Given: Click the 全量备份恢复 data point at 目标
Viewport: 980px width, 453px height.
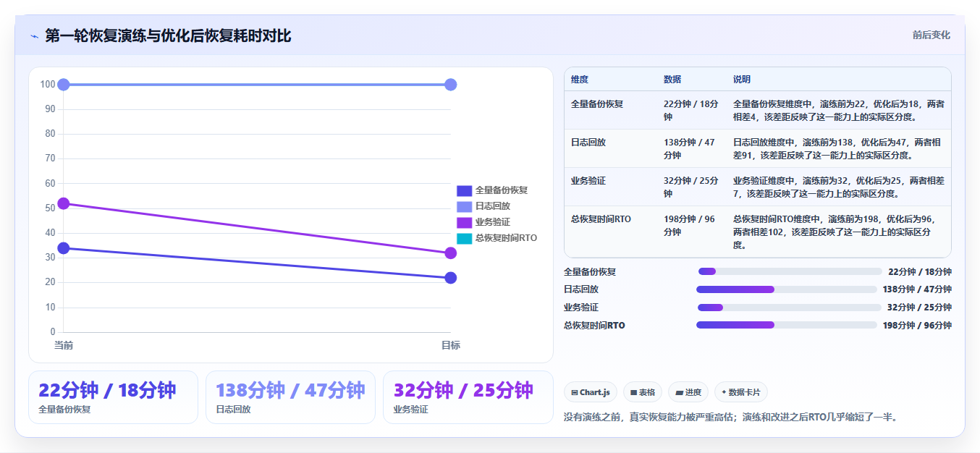Looking at the screenshot, I should (x=450, y=278).
